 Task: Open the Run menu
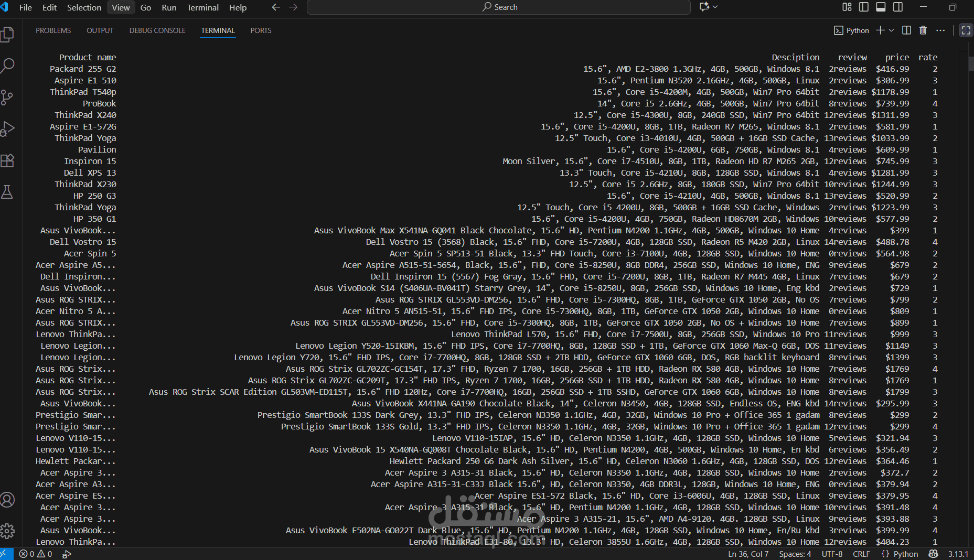pos(169,7)
